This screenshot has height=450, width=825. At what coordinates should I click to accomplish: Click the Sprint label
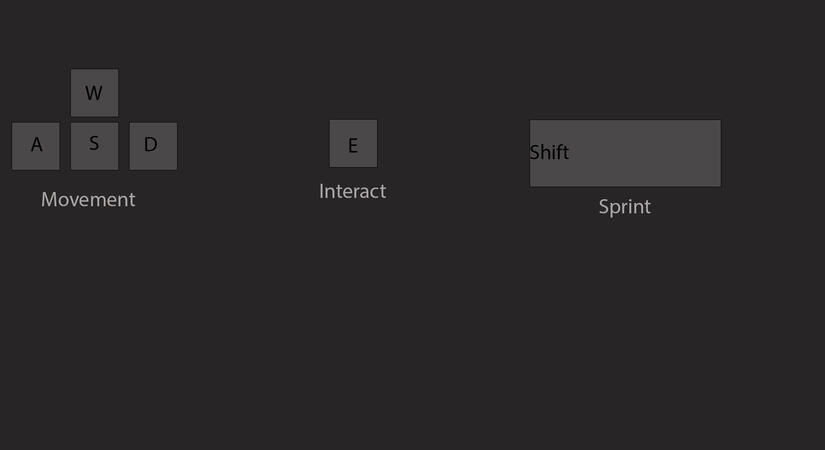click(624, 207)
